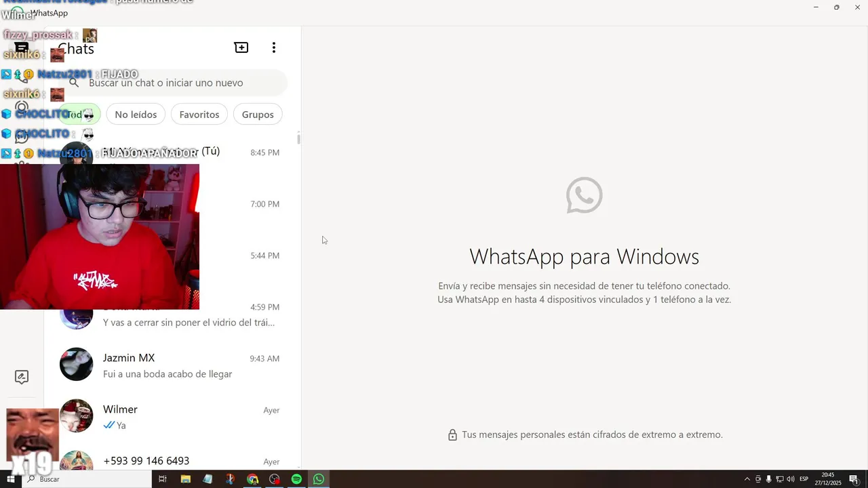
Task: Open OBS Studio from the taskbar
Action: pyautogui.click(x=275, y=479)
